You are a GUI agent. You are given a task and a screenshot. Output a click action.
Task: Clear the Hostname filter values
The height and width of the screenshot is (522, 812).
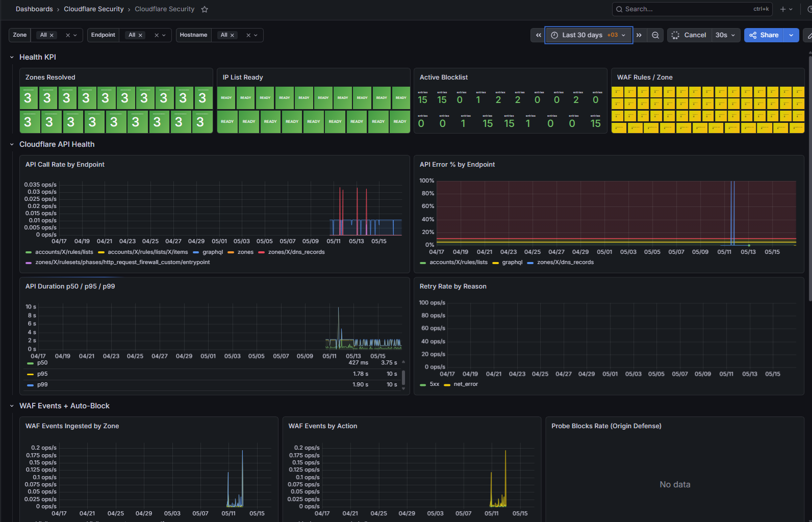(248, 35)
